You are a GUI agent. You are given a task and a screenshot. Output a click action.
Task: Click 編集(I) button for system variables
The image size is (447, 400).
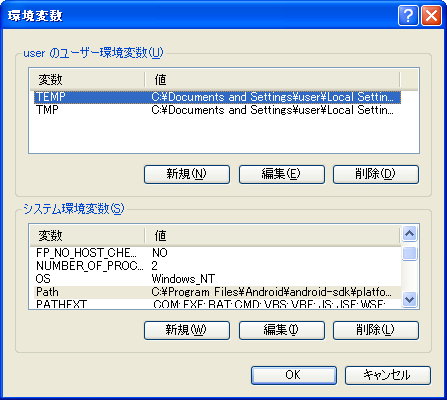282,330
